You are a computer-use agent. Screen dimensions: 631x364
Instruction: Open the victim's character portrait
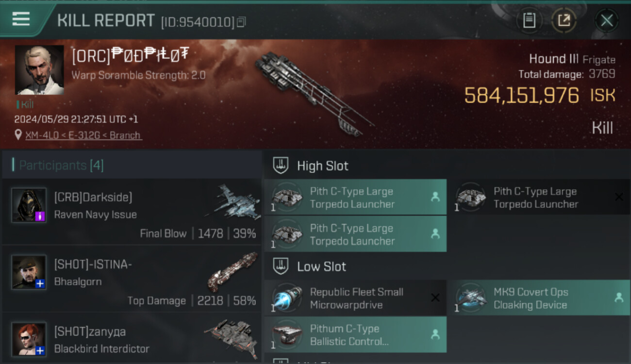[39, 70]
